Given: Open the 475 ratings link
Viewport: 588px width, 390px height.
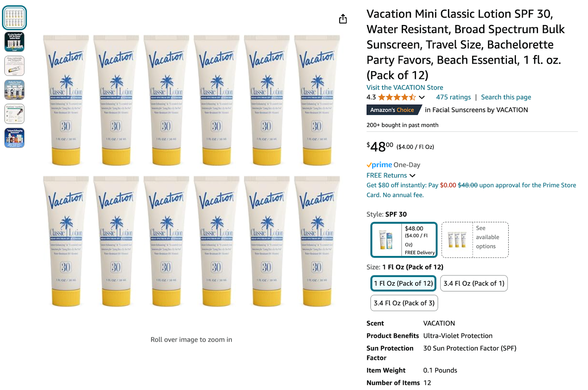Looking at the screenshot, I should pos(454,97).
